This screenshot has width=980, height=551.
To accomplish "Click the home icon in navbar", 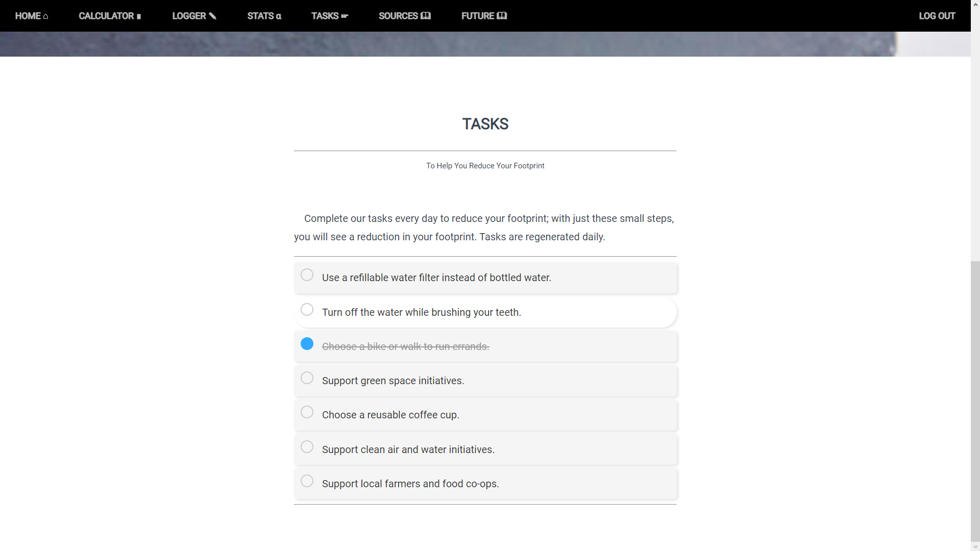I will (x=45, y=16).
